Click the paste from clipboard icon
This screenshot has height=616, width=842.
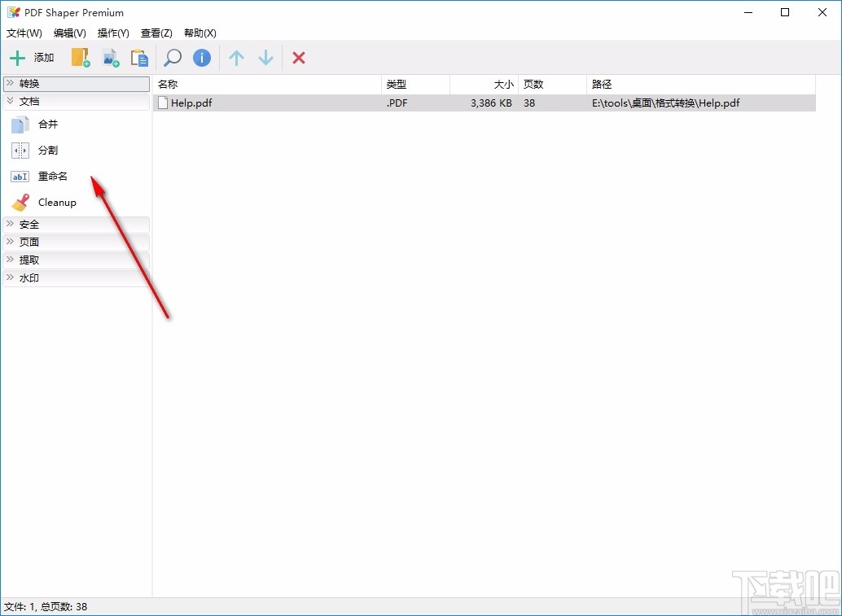click(139, 58)
